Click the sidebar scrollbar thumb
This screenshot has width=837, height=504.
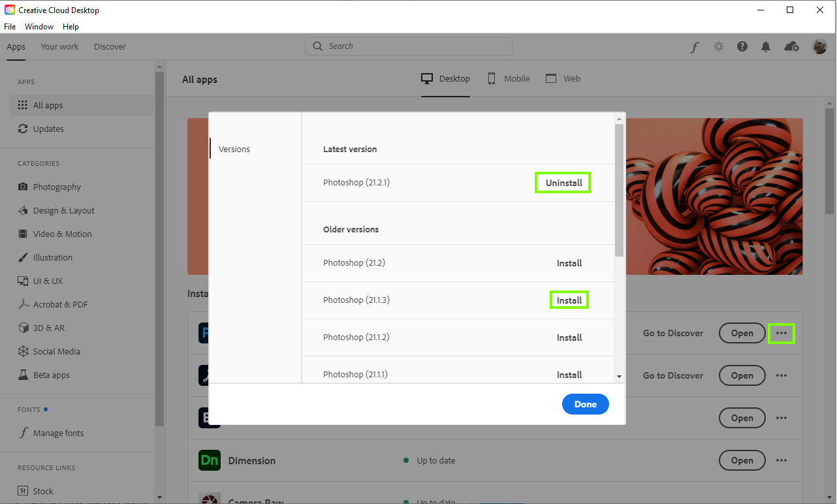159,248
